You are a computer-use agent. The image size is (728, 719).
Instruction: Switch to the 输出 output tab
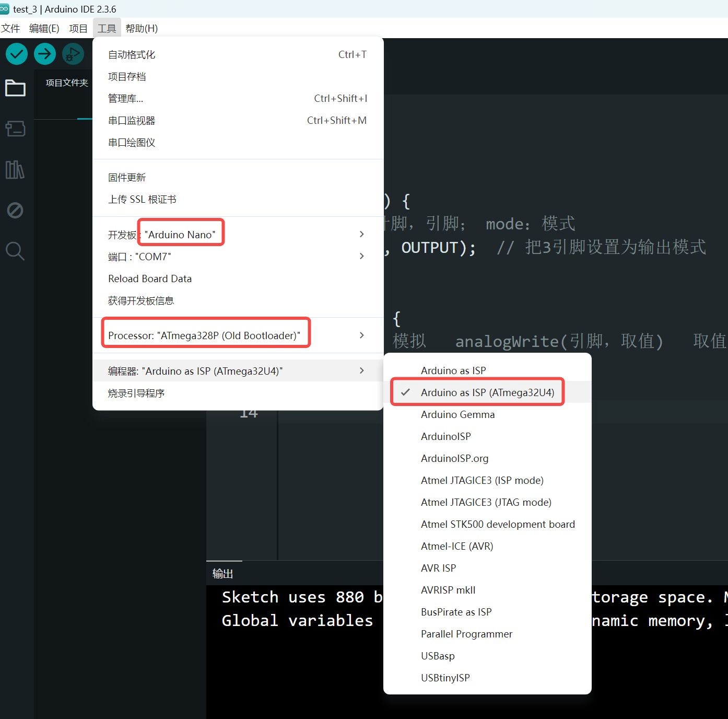[223, 574]
